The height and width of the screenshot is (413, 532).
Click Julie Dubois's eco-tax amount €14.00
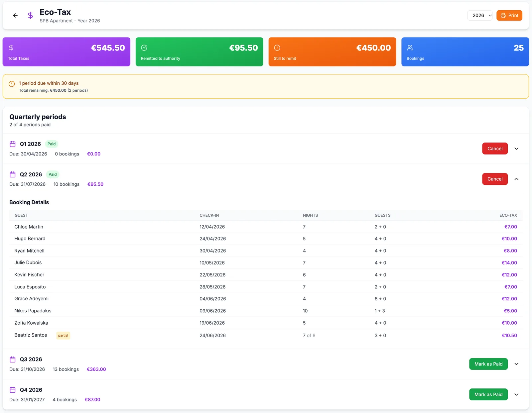coord(509,263)
